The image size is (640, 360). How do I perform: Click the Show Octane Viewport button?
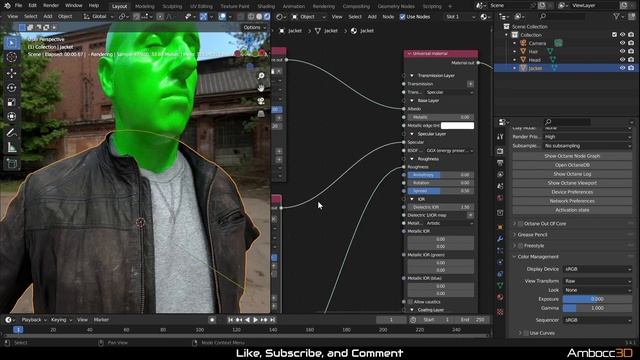tap(572, 183)
